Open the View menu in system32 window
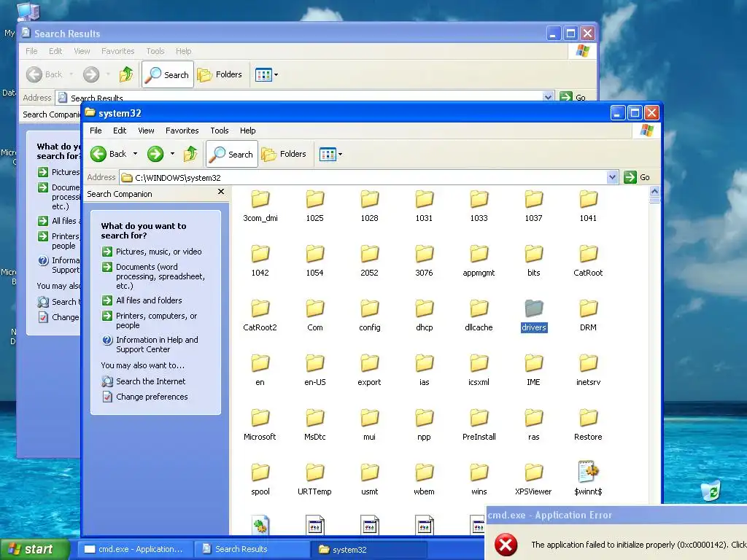 (x=146, y=131)
